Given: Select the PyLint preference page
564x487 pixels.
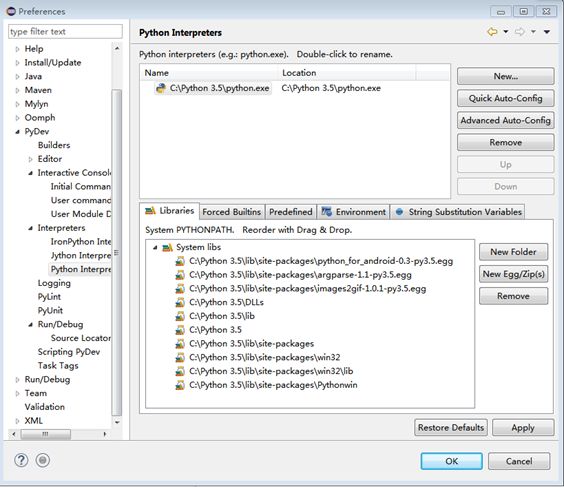Looking at the screenshot, I should pyautogui.click(x=49, y=297).
